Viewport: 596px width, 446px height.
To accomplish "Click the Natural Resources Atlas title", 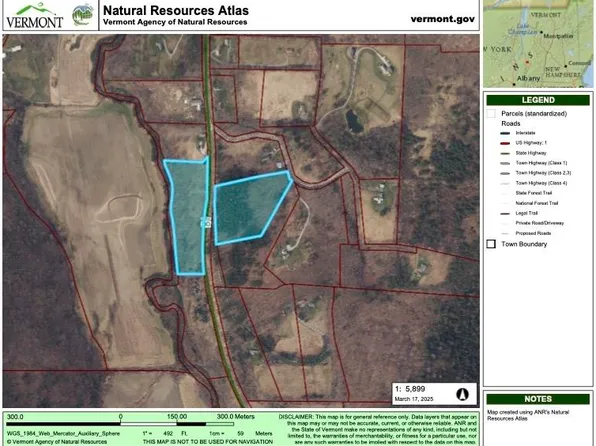I will tap(176, 10).
